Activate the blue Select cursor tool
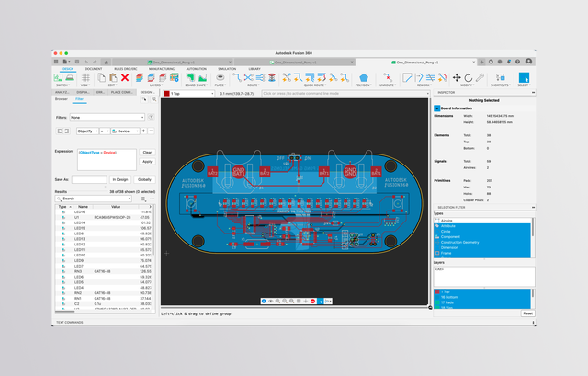The image size is (588, 376). point(524,77)
